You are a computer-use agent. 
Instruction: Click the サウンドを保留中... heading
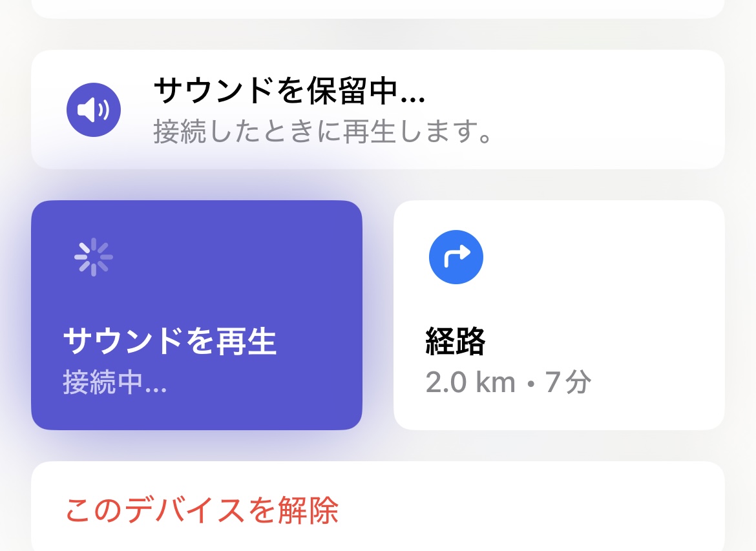point(289,92)
